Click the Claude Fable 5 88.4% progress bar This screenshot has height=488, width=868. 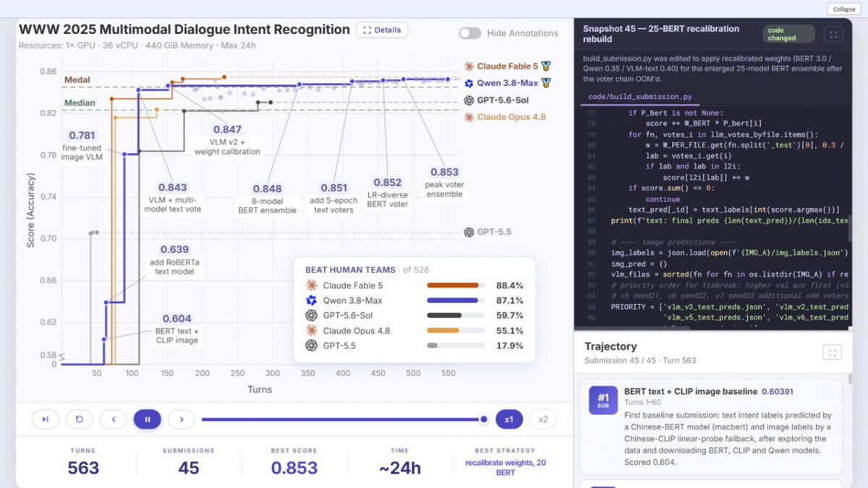point(457,286)
